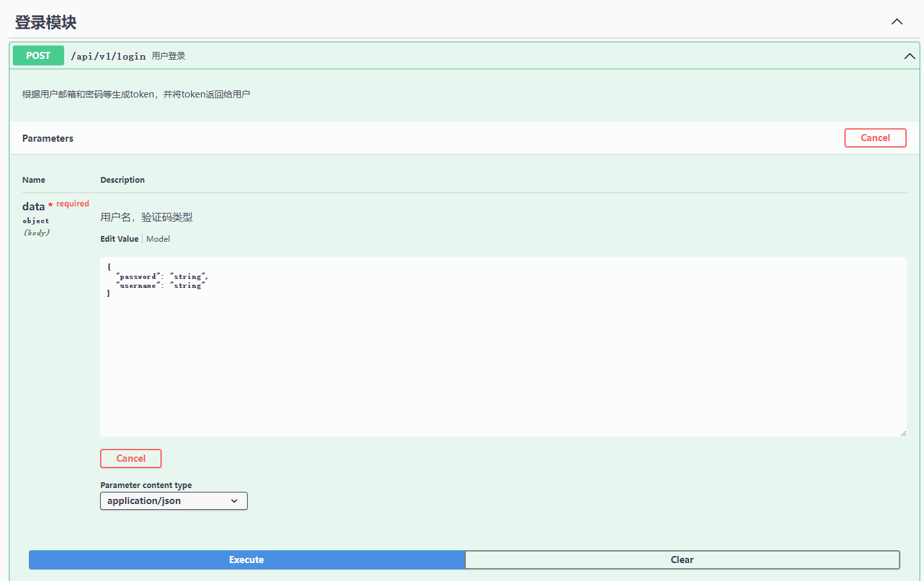924x581 pixels.
Task: Click inside the JSON body textarea
Action: click(503, 347)
